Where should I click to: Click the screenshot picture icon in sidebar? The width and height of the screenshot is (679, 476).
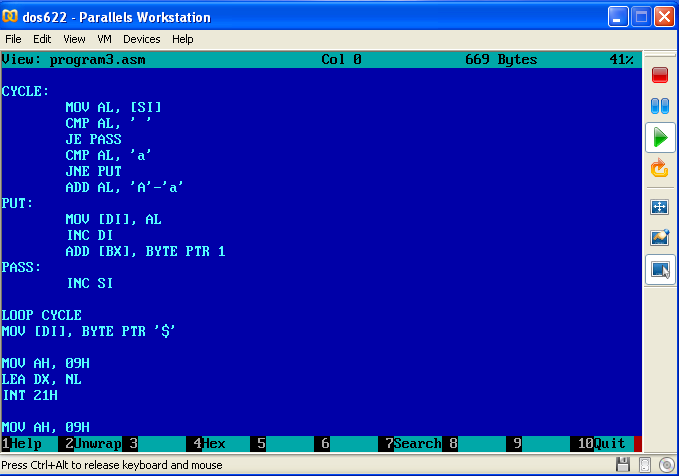(660, 237)
